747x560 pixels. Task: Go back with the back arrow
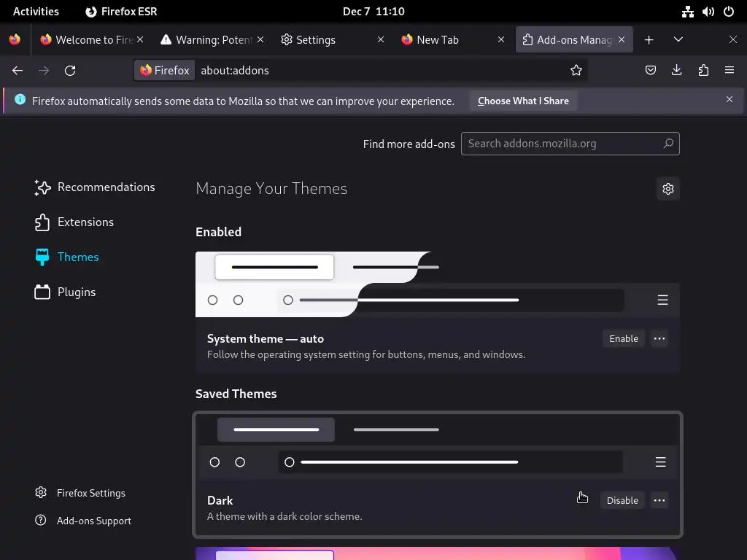coord(18,71)
